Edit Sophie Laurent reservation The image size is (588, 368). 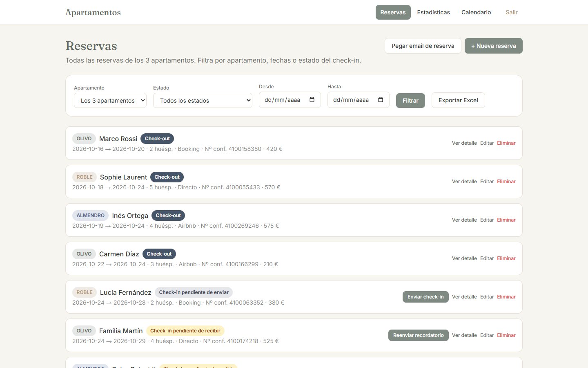487,182
